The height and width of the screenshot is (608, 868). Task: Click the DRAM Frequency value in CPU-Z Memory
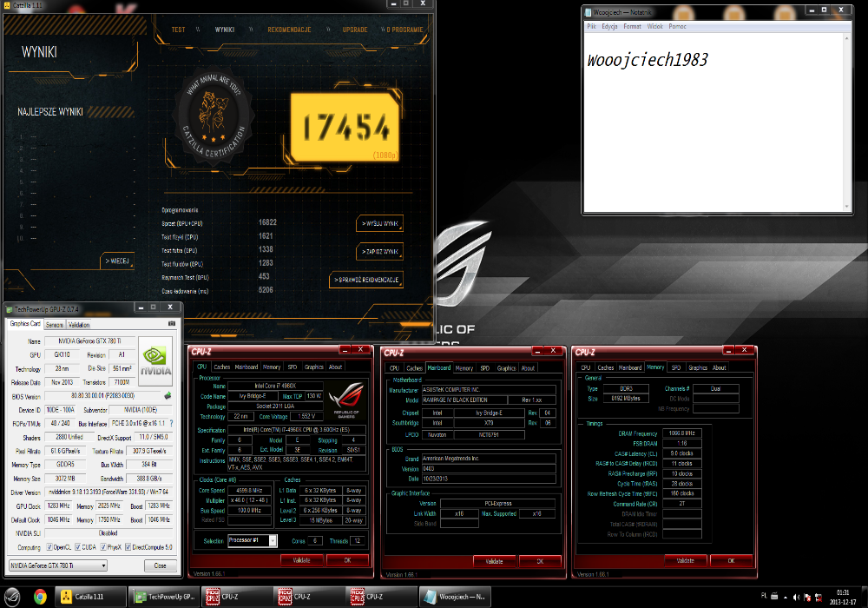tap(681, 433)
